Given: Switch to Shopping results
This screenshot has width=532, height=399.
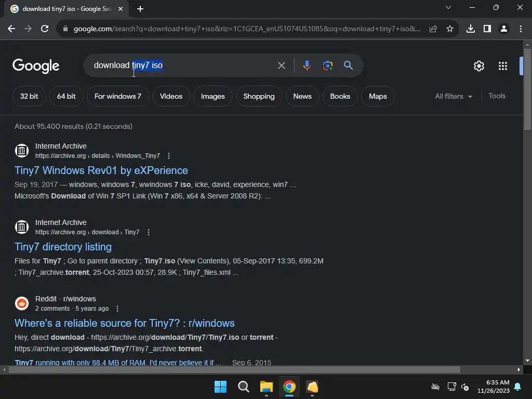Looking at the screenshot, I should tap(259, 96).
